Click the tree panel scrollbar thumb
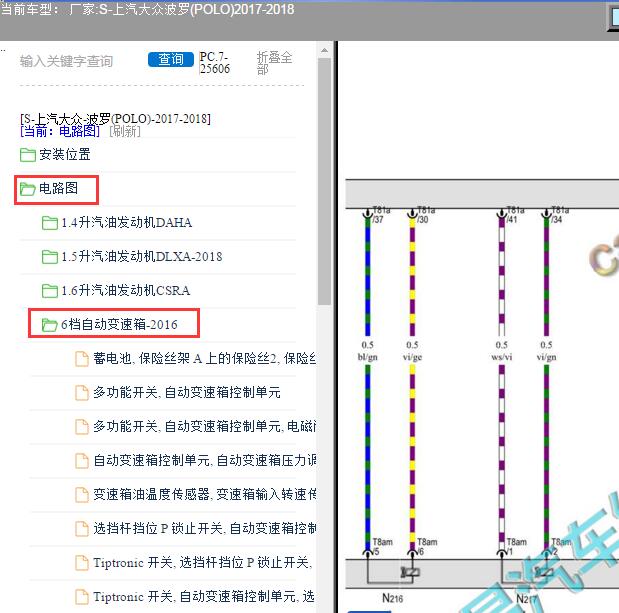 325,182
